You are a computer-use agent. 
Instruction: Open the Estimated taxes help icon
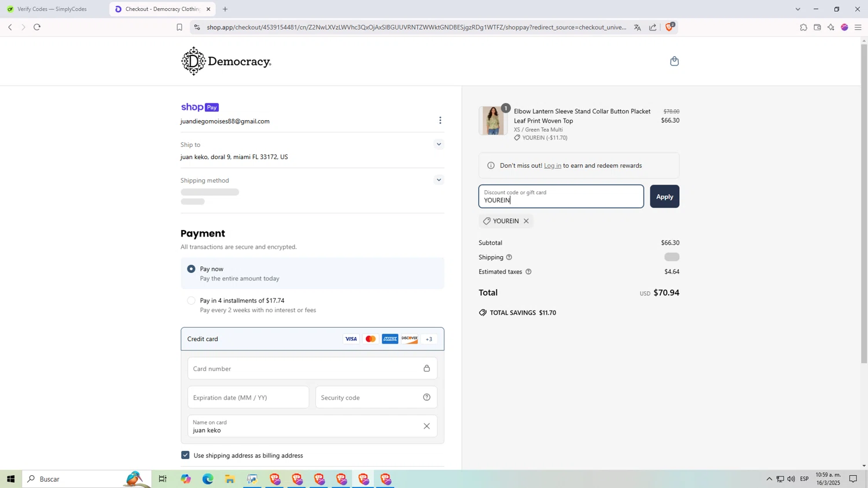click(528, 272)
